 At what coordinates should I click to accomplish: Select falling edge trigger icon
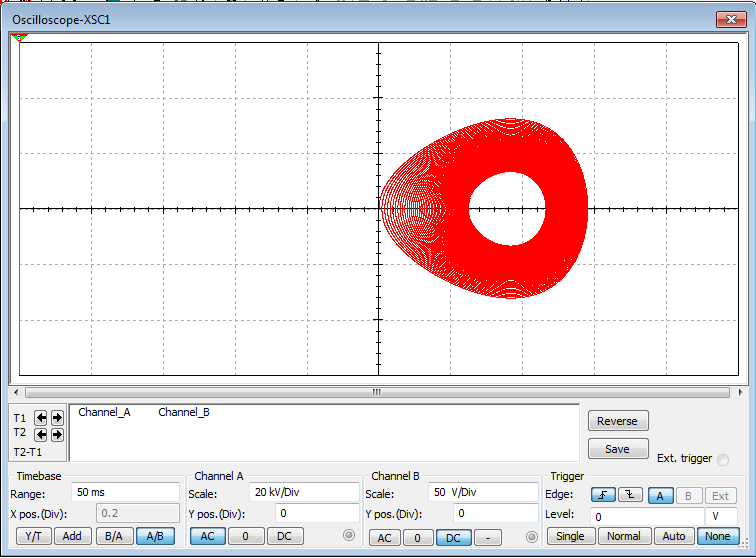pyautogui.click(x=630, y=495)
